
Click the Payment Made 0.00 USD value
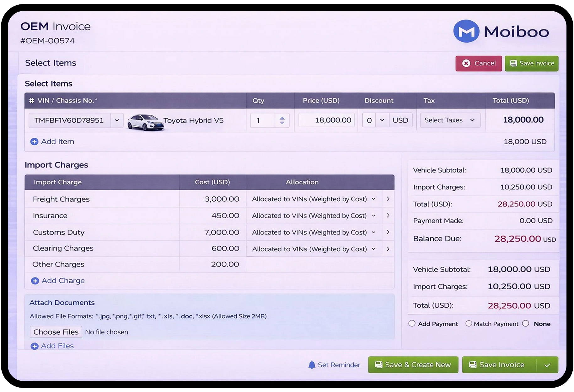536,221
